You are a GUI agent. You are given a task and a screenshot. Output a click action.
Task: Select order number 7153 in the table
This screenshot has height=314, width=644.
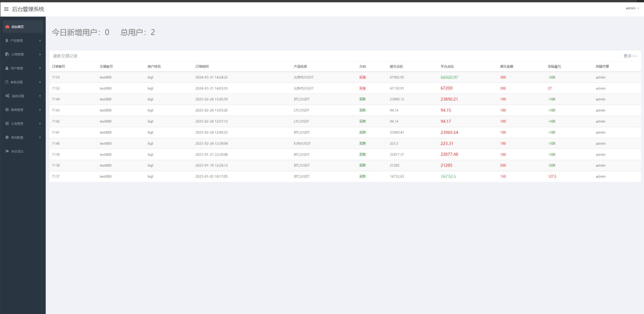(x=56, y=77)
